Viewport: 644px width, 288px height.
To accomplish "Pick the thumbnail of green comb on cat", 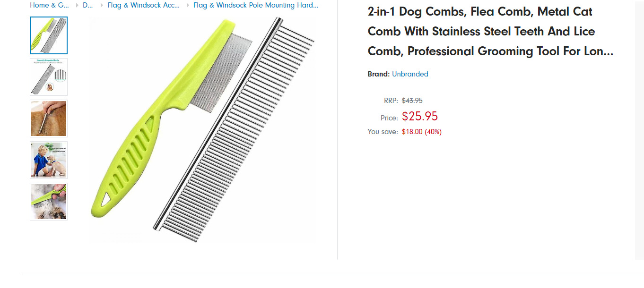I will [49, 202].
